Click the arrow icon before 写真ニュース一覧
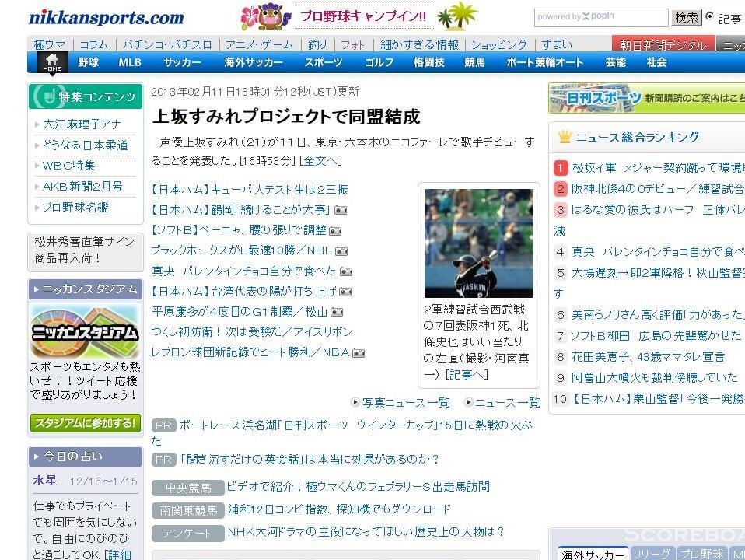745x560 pixels. [x=355, y=402]
